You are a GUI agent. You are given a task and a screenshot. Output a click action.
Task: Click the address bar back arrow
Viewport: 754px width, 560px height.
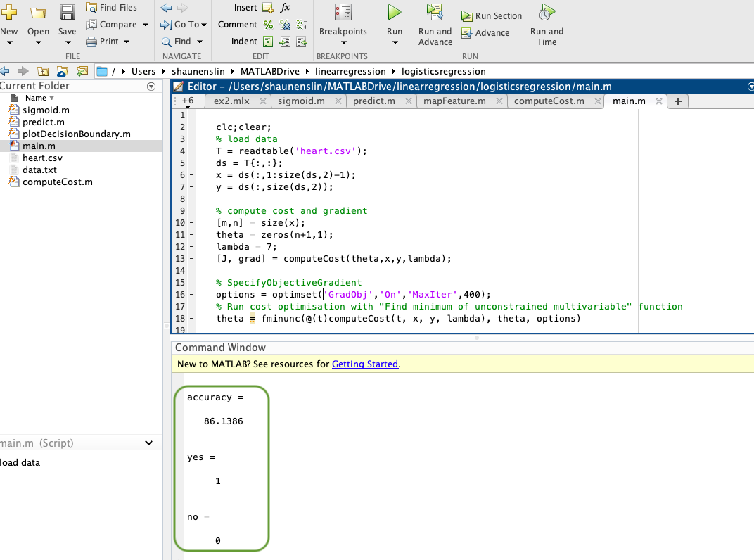(5, 71)
